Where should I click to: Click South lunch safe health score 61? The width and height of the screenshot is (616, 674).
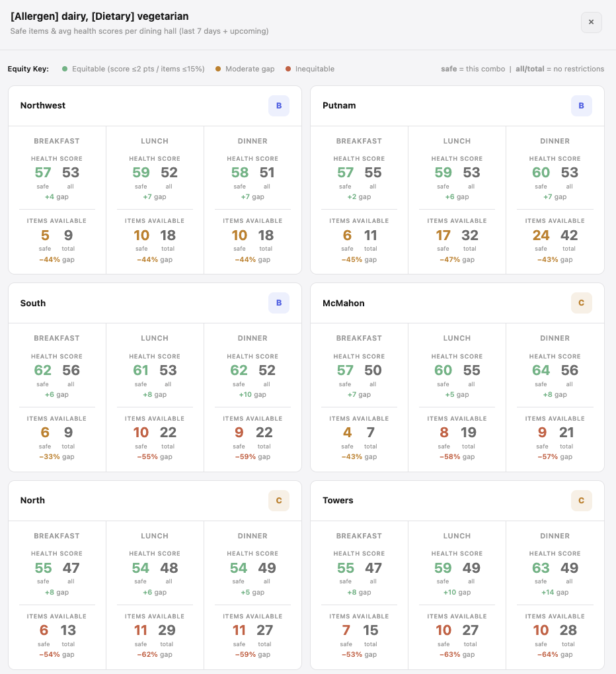coord(141,370)
